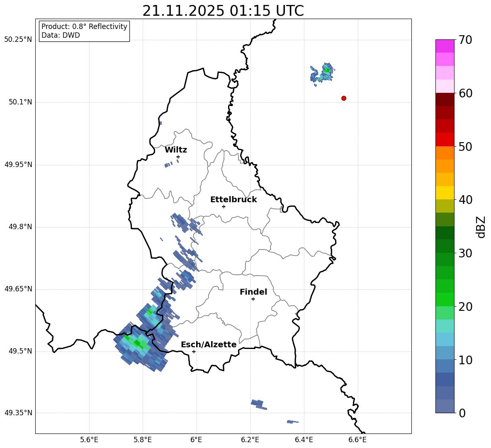
Task: Click the colorbar value 50
Action: [x=466, y=147]
